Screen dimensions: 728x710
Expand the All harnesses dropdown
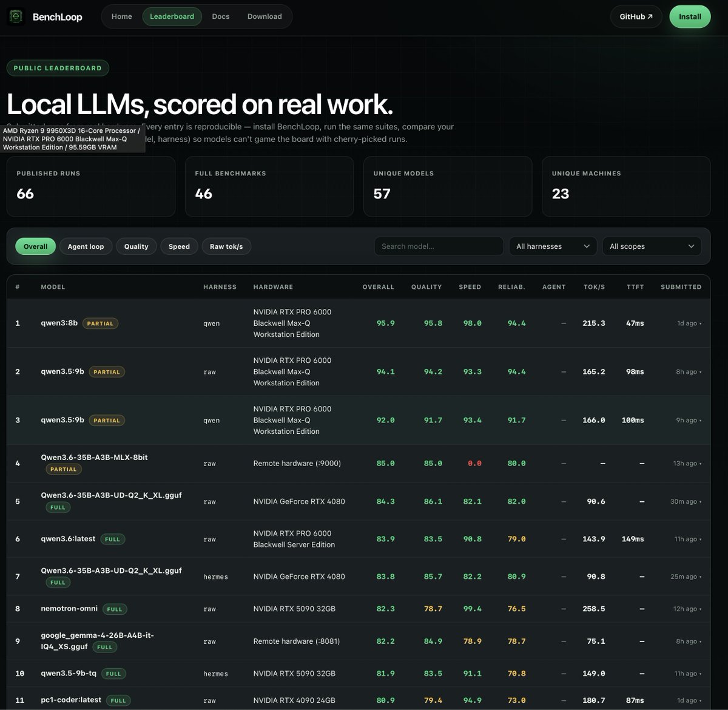tap(553, 246)
